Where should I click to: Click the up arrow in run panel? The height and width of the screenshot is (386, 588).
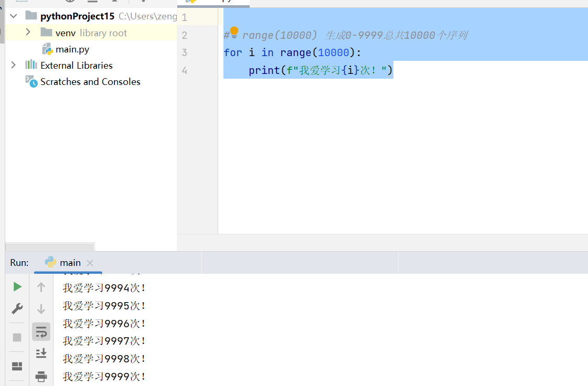point(41,287)
